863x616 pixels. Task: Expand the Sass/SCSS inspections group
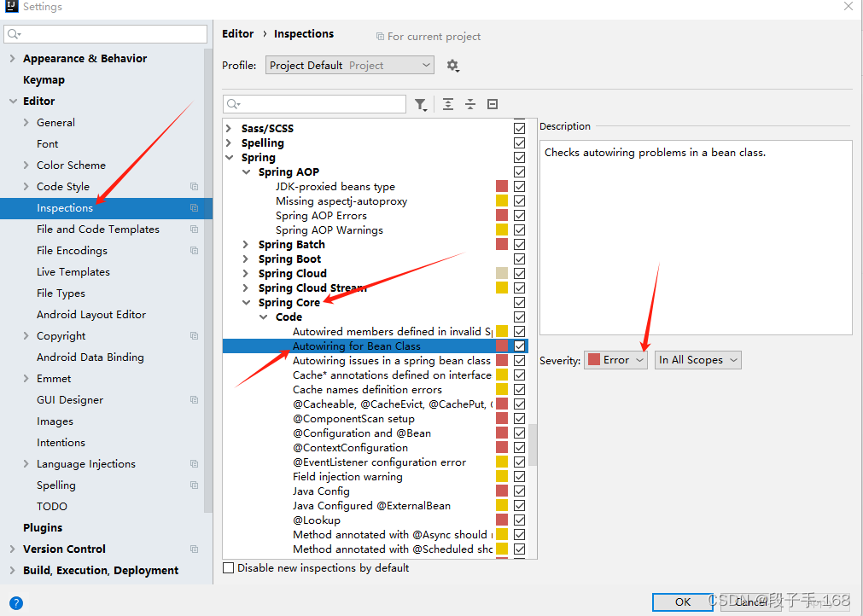point(229,128)
